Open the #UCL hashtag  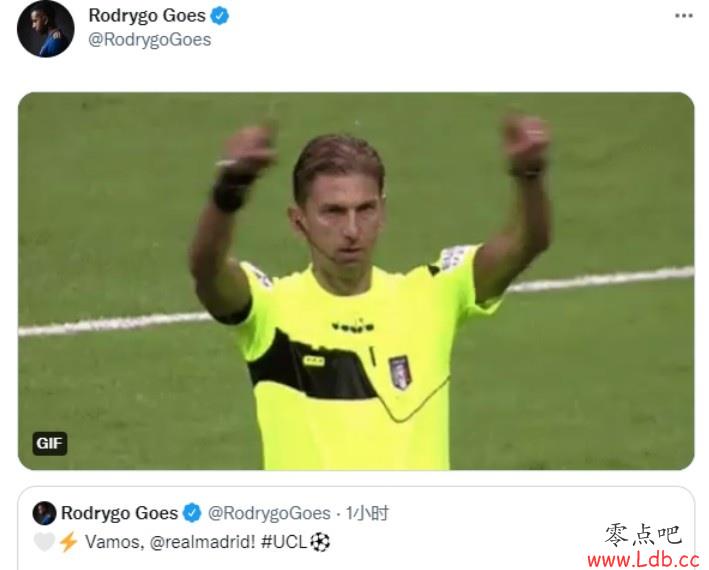[x=284, y=542]
